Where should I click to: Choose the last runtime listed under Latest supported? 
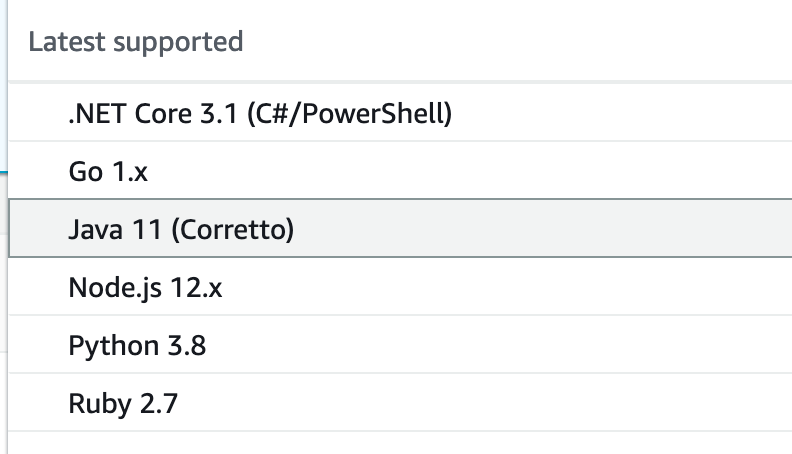point(124,404)
